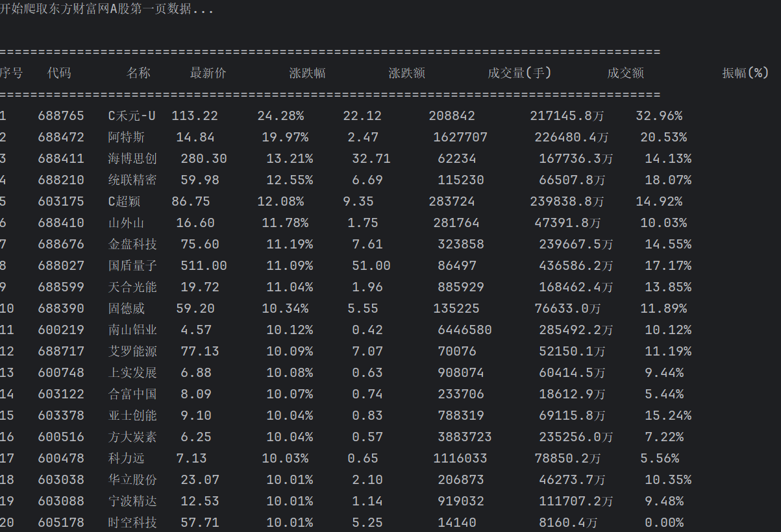Select the stock name 宁波精达
Image resolution: width=781 pixels, height=532 pixels.
132,502
